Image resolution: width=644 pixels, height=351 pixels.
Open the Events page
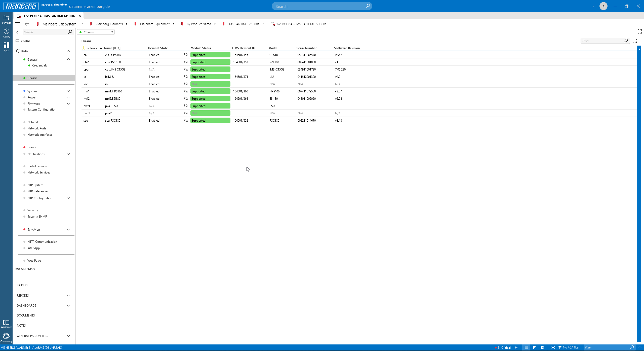coord(32,147)
